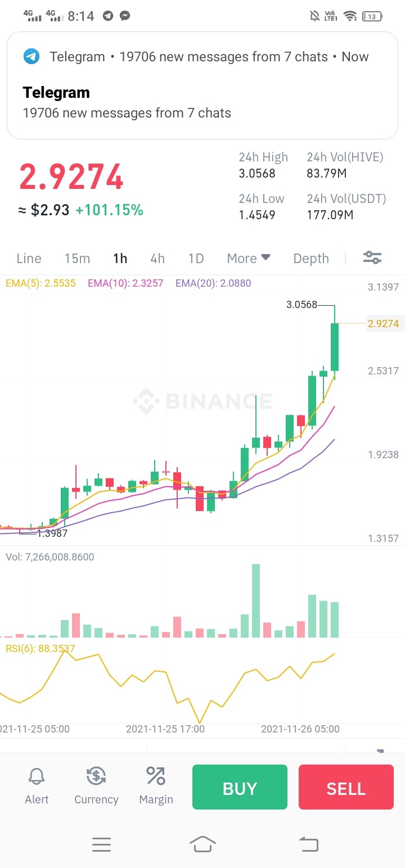Select the 1D interval tab

[196, 258]
